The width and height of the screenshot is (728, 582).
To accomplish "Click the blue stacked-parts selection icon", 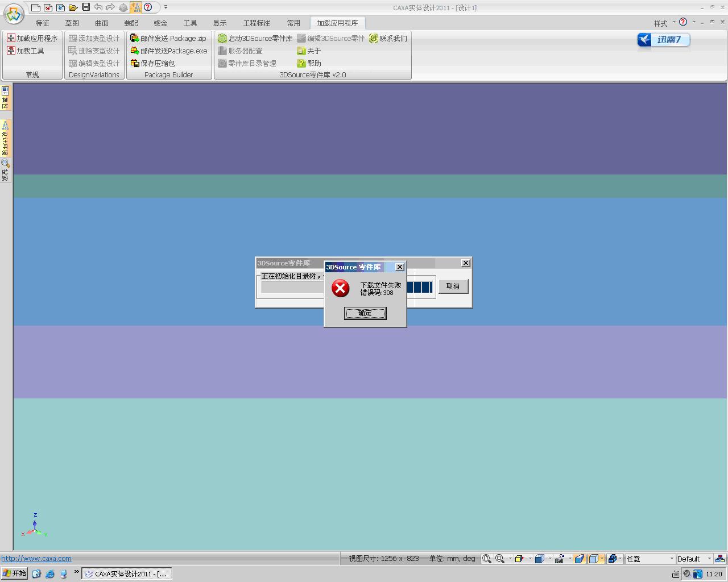I will click(x=613, y=559).
